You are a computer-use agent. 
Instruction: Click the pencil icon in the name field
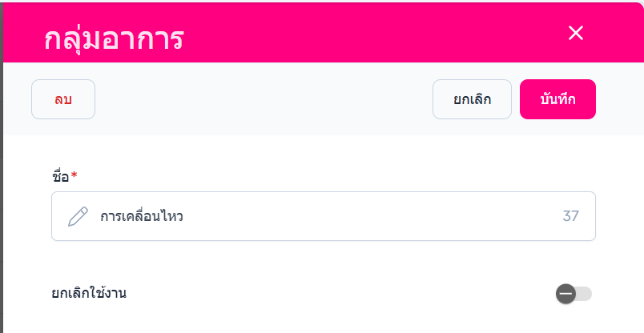point(78,216)
